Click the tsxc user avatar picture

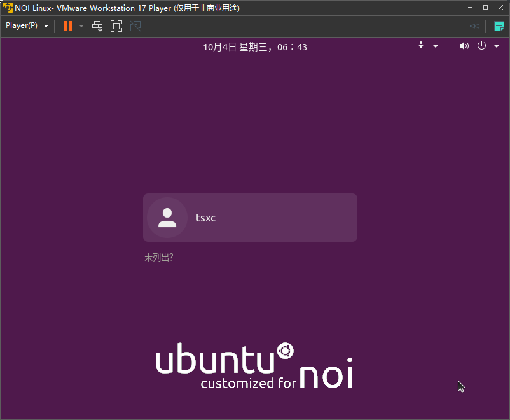(167, 218)
